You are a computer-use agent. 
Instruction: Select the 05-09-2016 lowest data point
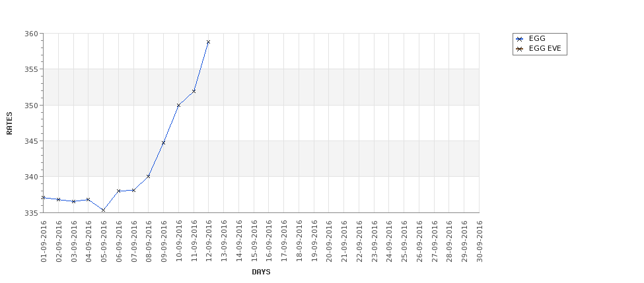click(104, 210)
